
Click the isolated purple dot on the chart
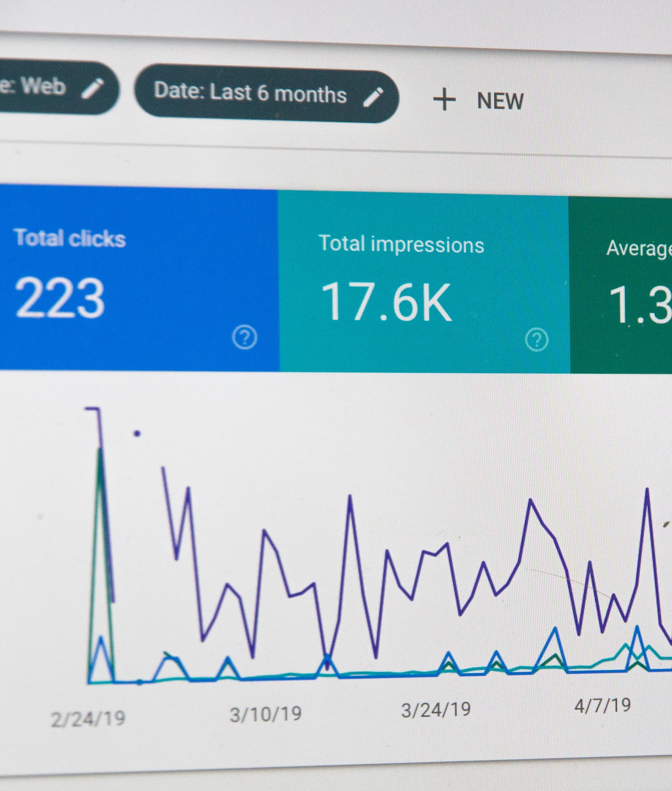[x=137, y=433]
